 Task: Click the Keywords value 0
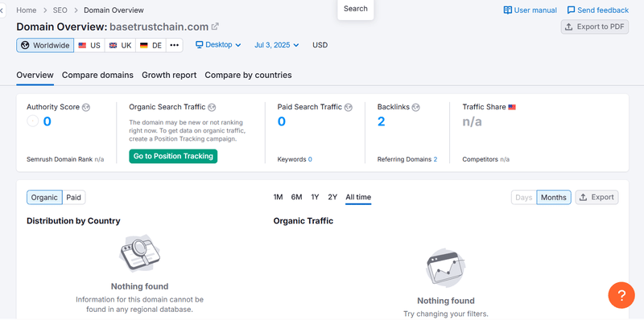pyautogui.click(x=310, y=159)
